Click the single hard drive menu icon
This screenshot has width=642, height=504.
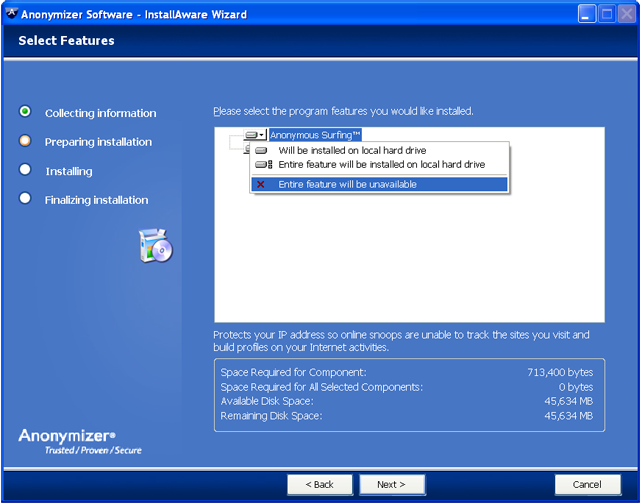[262, 151]
